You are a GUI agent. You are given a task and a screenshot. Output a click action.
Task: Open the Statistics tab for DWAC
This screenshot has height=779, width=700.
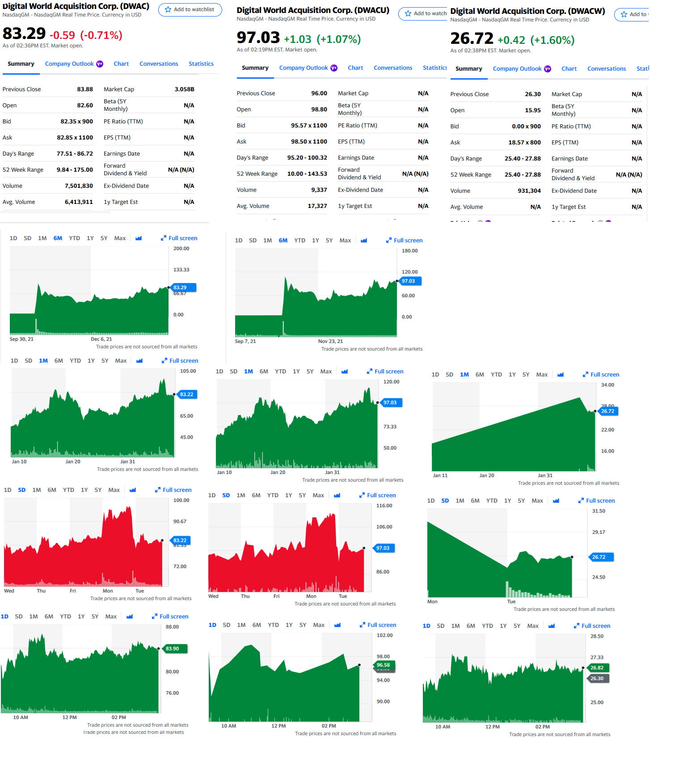pyautogui.click(x=201, y=64)
